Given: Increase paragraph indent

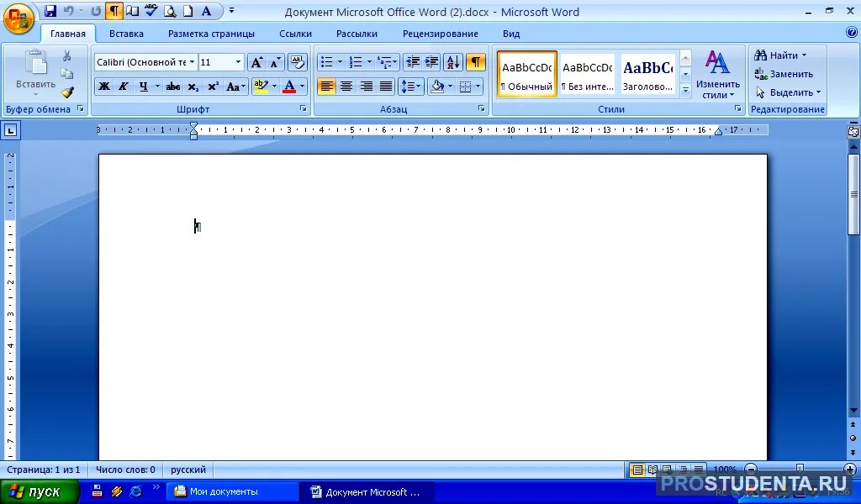Looking at the screenshot, I should [431, 62].
